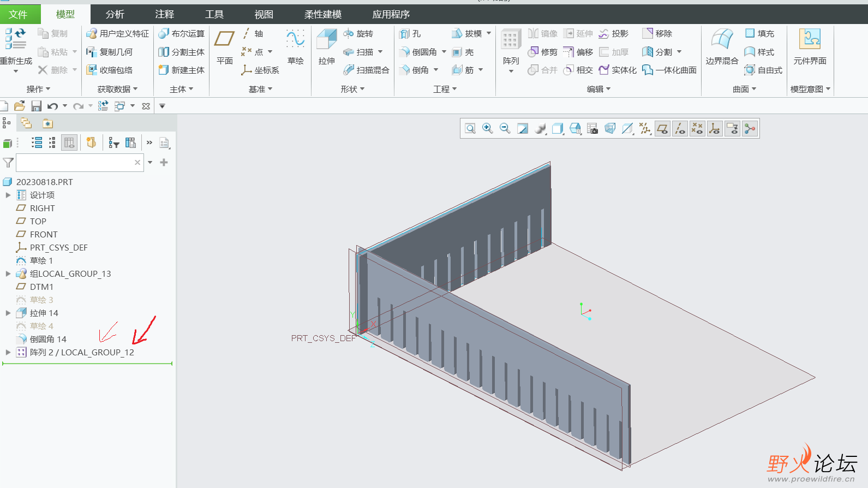Screen dimensions: 868x488
Task: Toggle coordinate system display in view toolbar
Action: 715,129
